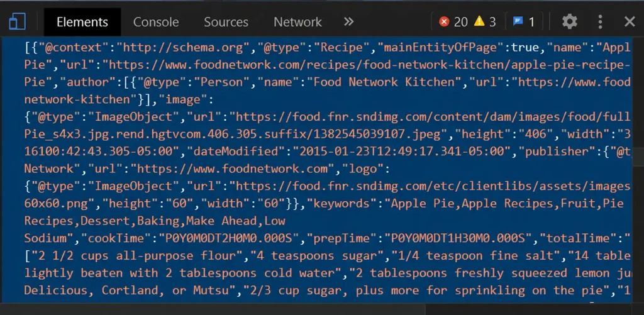
Task: Click the "Food Network Kitchen" author name
Action: 384,82
